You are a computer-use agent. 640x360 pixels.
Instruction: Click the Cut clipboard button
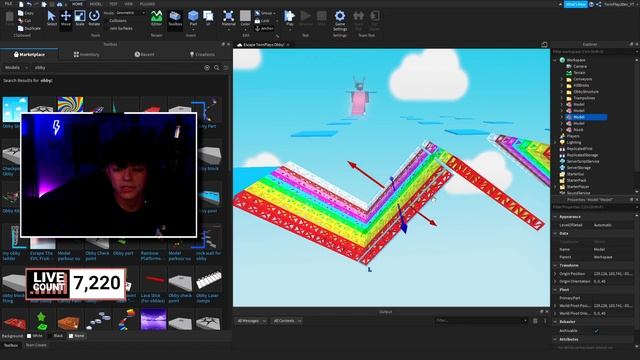pos(24,20)
